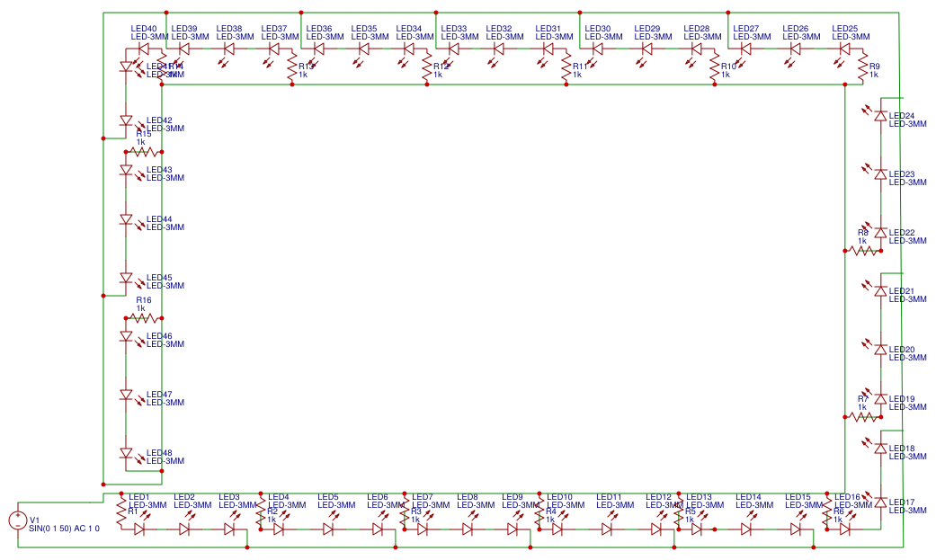Select the R10 resistor symbol

(715, 67)
